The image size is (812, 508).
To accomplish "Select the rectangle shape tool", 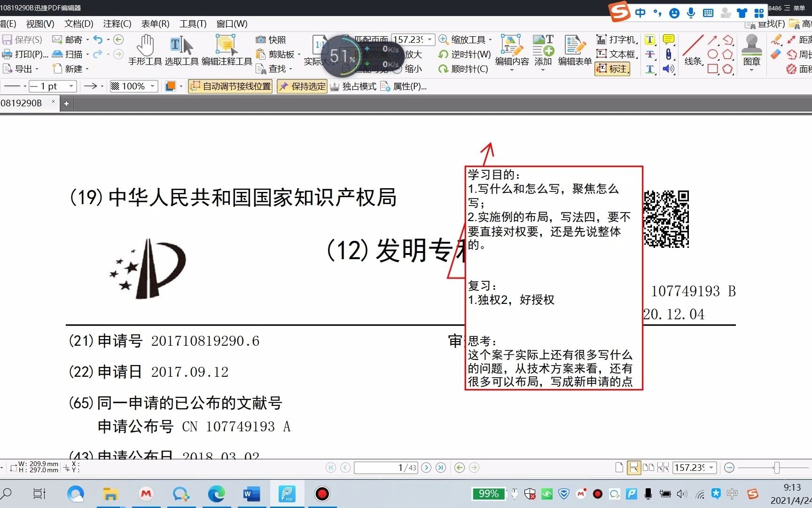I will (x=713, y=69).
